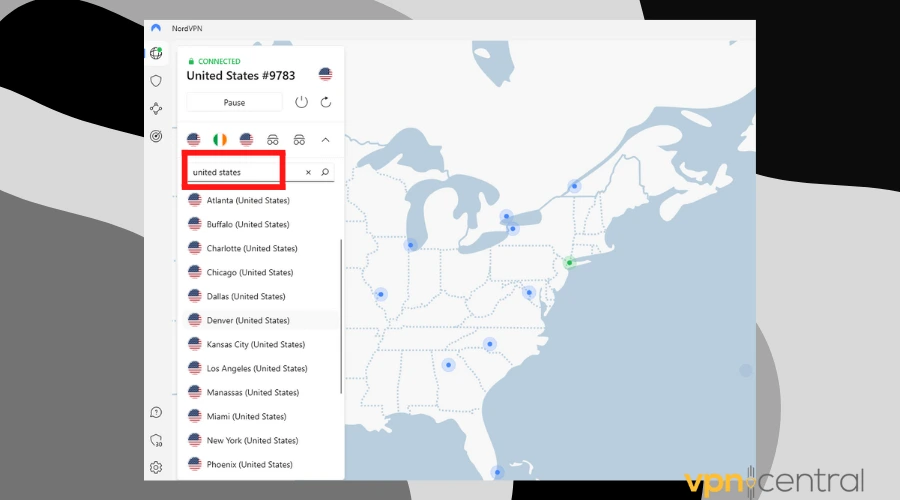
Task: Click the server list scrollbar
Action: (341, 316)
